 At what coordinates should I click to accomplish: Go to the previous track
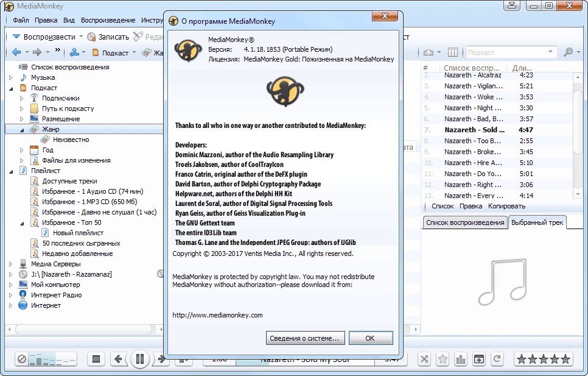118,359
